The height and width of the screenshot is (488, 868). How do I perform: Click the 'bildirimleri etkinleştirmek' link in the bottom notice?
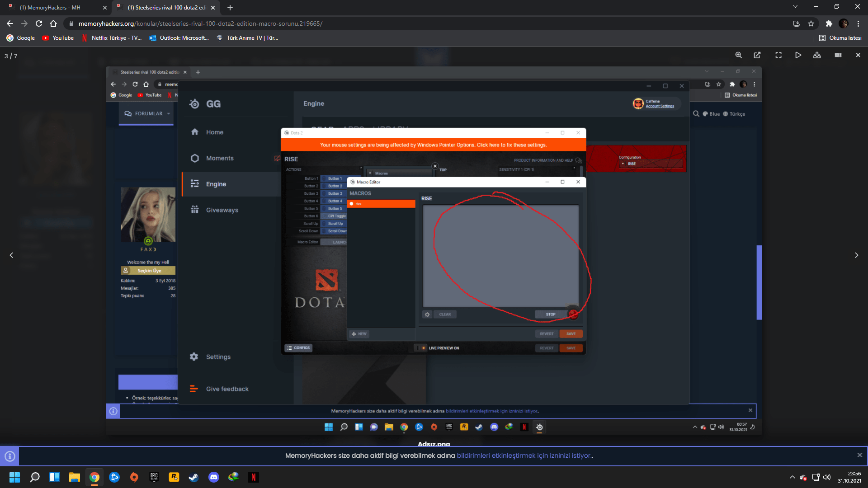524,455
